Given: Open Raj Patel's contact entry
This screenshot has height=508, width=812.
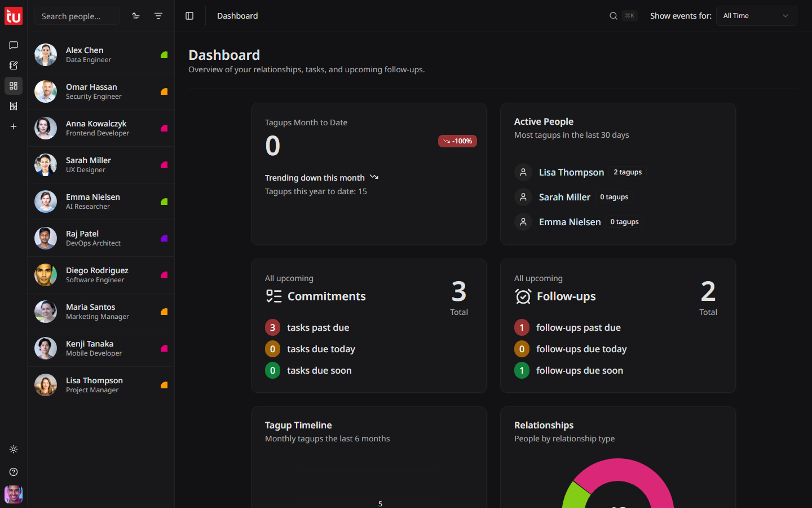Looking at the screenshot, I should 101,238.
